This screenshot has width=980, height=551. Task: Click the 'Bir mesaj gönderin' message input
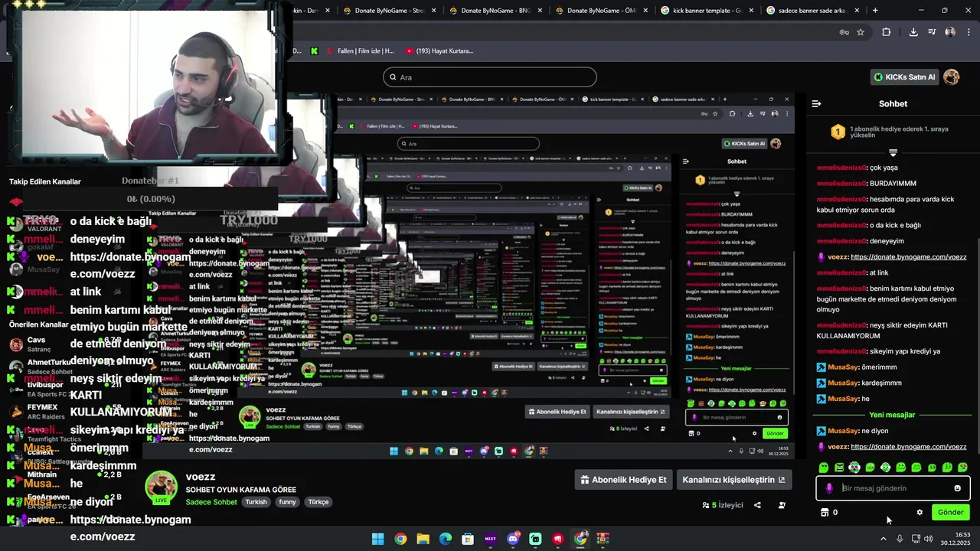(x=893, y=488)
